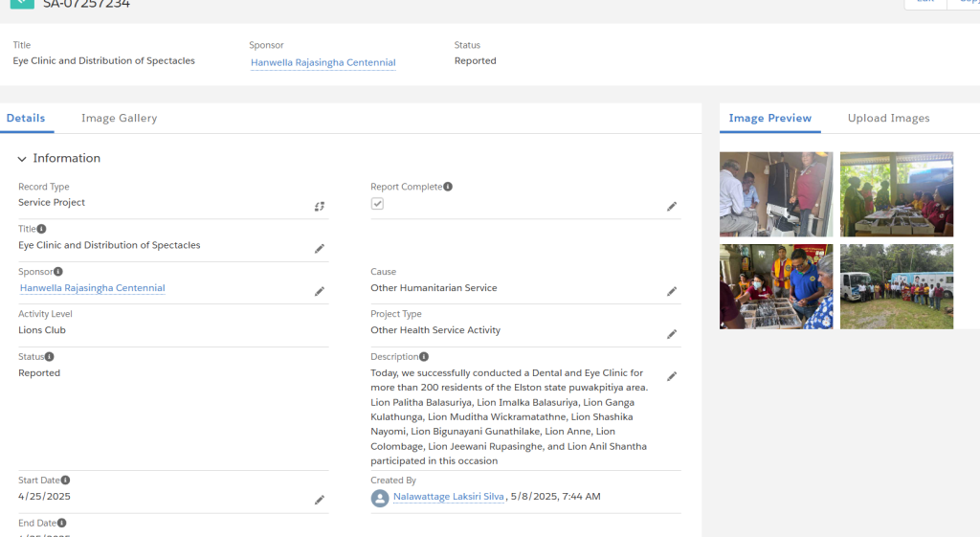The height and width of the screenshot is (537, 980).
Task: Open the eye examination preview thumbnail
Action: click(776, 193)
